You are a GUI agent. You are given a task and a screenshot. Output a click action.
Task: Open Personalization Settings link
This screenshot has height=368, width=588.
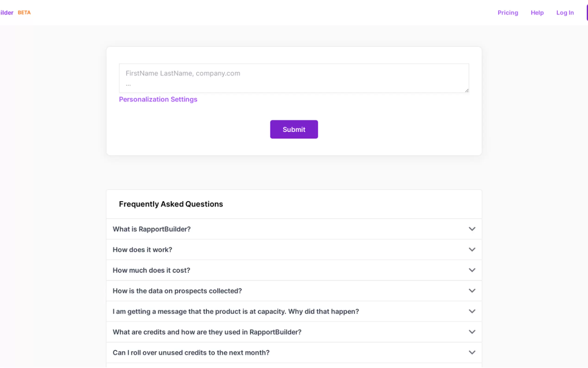158,99
